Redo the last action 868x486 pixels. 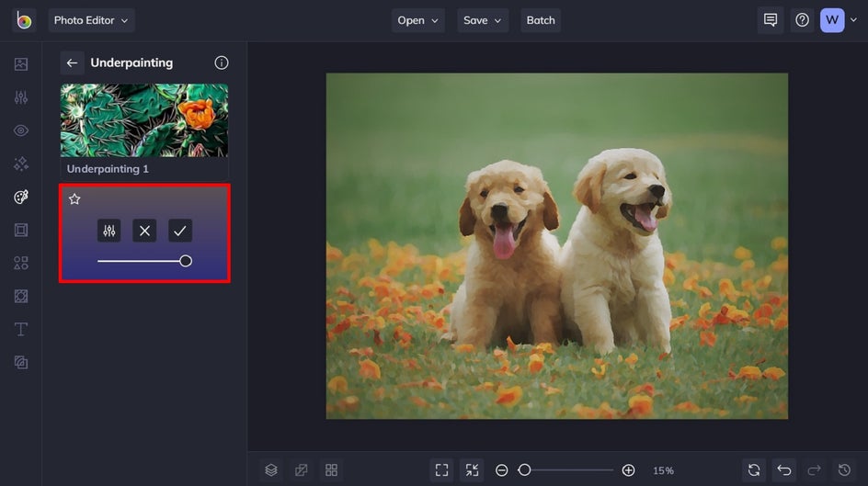[814, 470]
